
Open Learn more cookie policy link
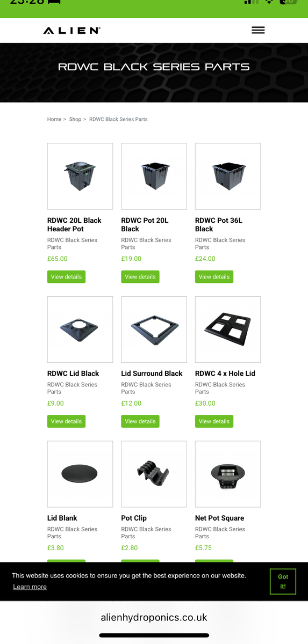(30, 587)
